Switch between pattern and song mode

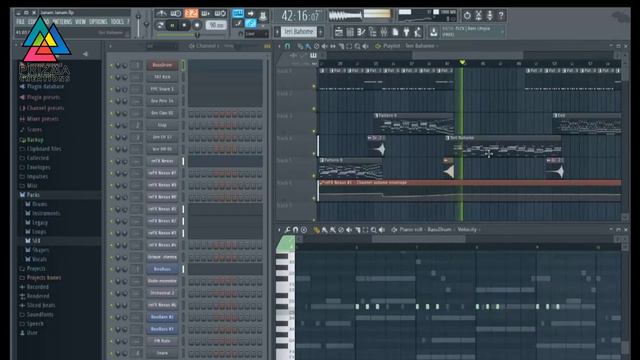coord(160,25)
